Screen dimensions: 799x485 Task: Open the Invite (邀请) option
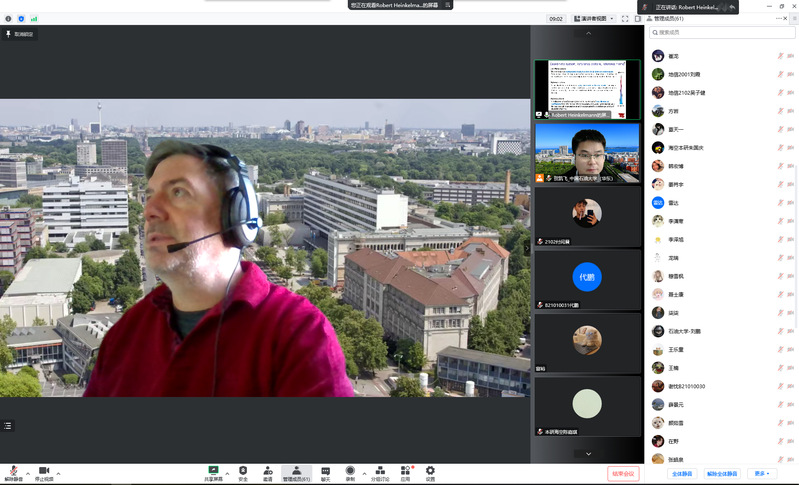point(268,471)
